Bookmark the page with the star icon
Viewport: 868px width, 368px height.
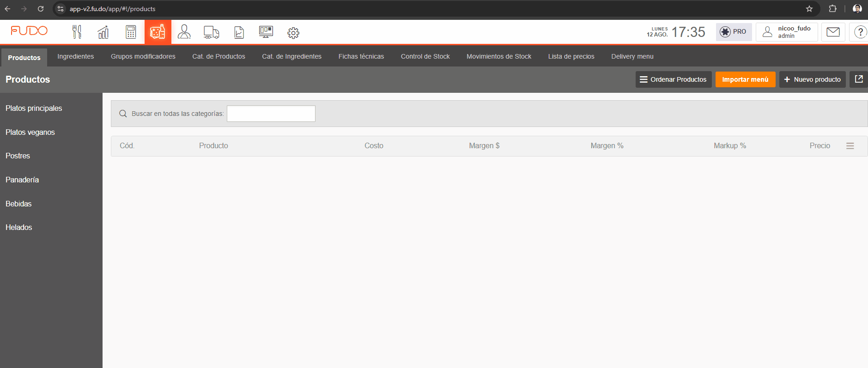(809, 9)
